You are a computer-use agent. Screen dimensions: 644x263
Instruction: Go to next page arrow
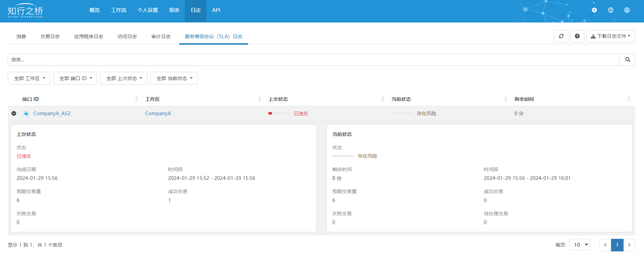(x=629, y=245)
